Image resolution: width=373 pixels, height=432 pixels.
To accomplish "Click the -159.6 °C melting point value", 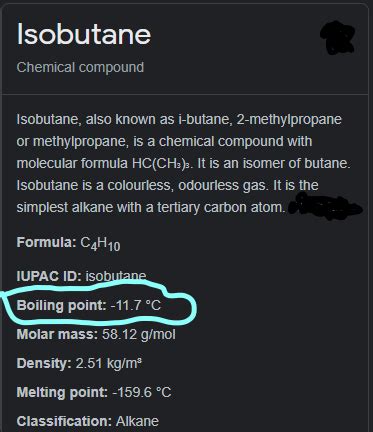I will point(142,392).
